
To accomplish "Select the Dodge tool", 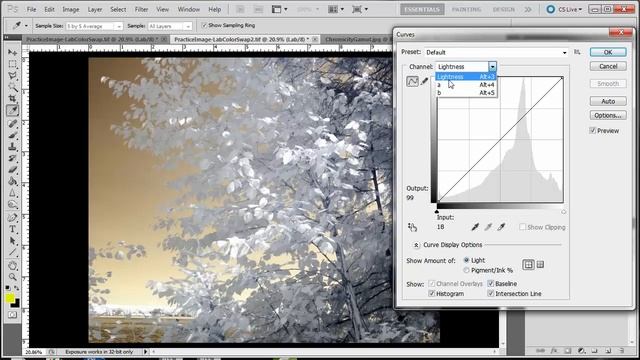I will (12, 204).
